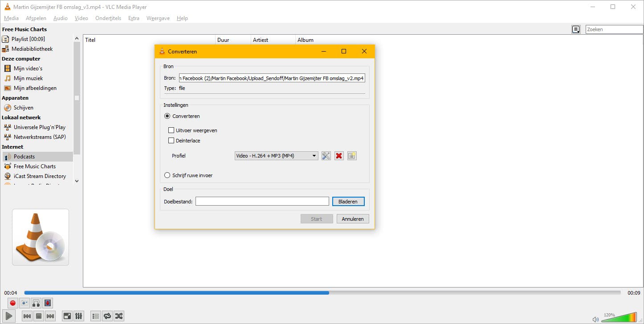This screenshot has height=324, width=644.
Task: Click the volume slider at 120%
Action: (x=619, y=317)
